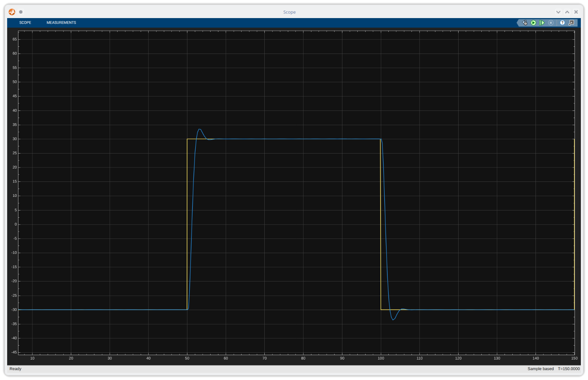The height and width of the screenshot is (380, 588).
Task: Click the Run simulation play button
Action: click(x=533, y=23)
